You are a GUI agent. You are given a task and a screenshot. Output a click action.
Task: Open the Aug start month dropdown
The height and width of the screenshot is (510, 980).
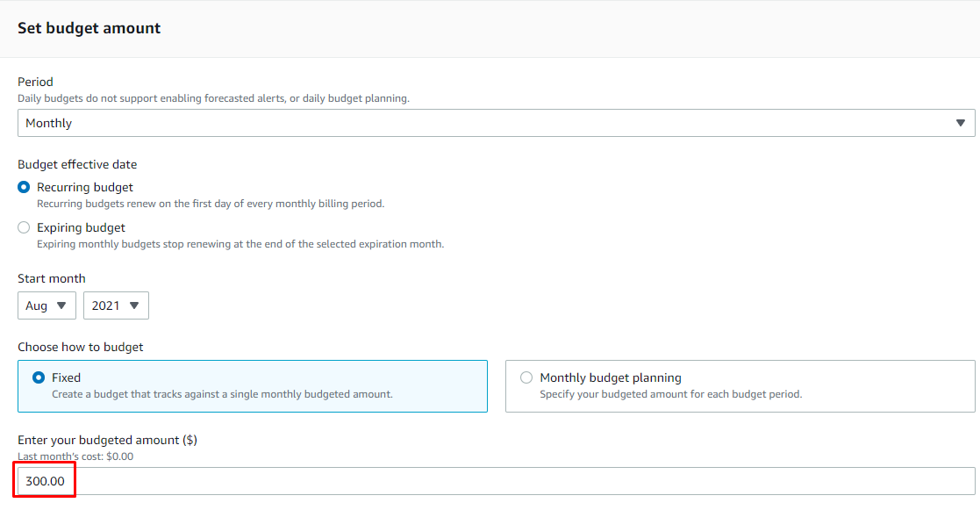46,305
